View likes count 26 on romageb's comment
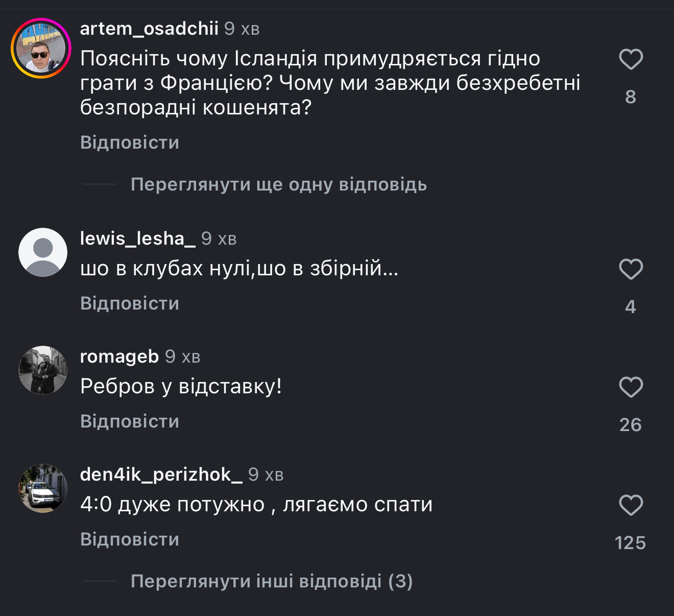The width and height of the screenshot is (674, 616). (630, 424)
